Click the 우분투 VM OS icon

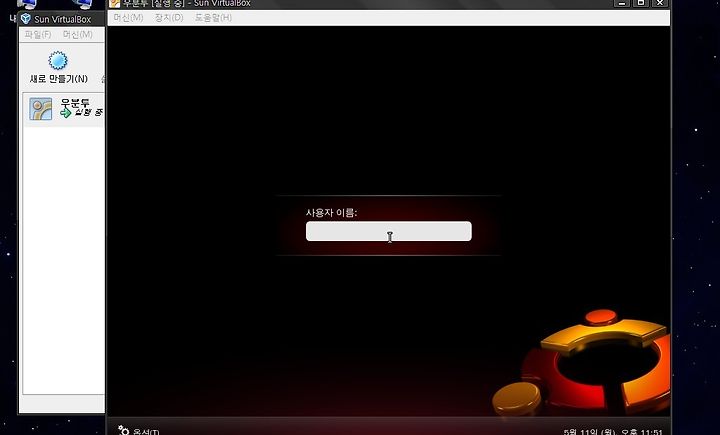pyautogui.click(x=41, y=109)
